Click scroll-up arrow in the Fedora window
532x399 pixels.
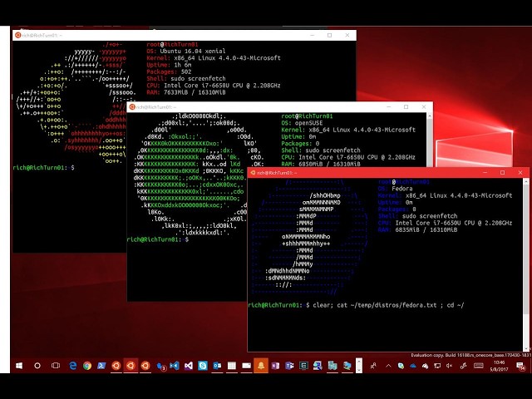(x=526, y=182)
